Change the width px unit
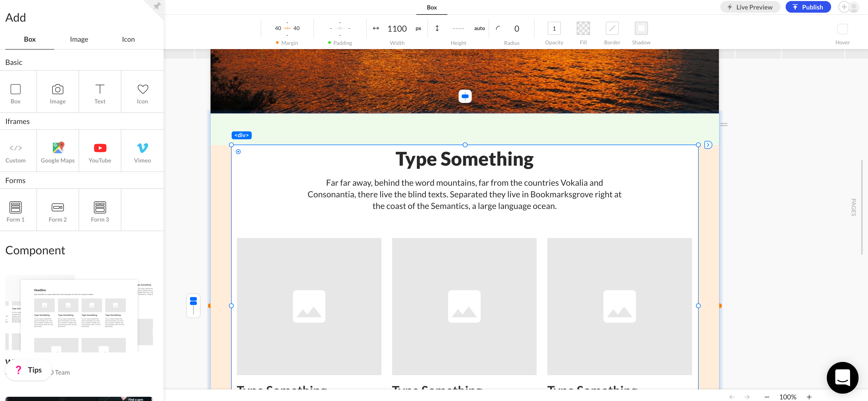868x401 pixels. coord(418,29)
